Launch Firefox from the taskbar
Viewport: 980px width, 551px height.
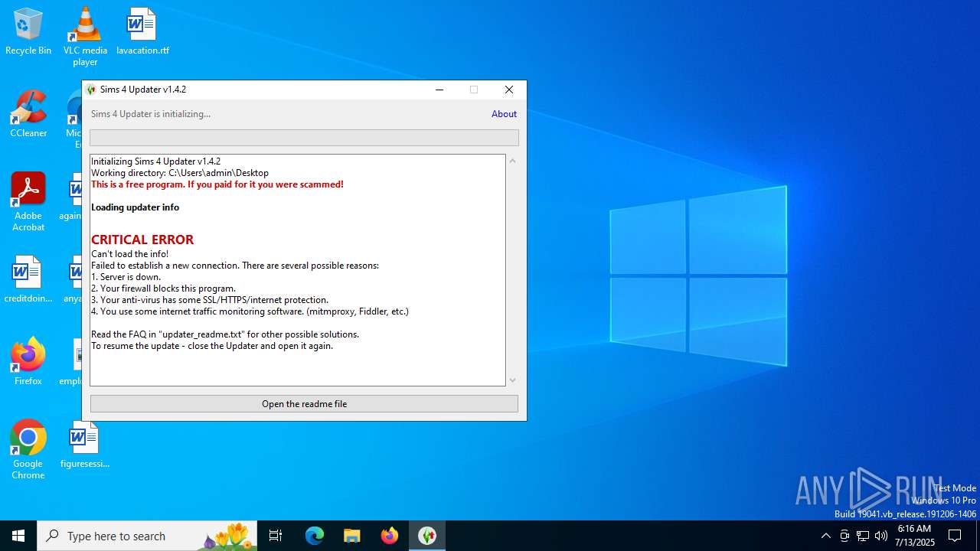pyautogui.click(x=390, y=536)
